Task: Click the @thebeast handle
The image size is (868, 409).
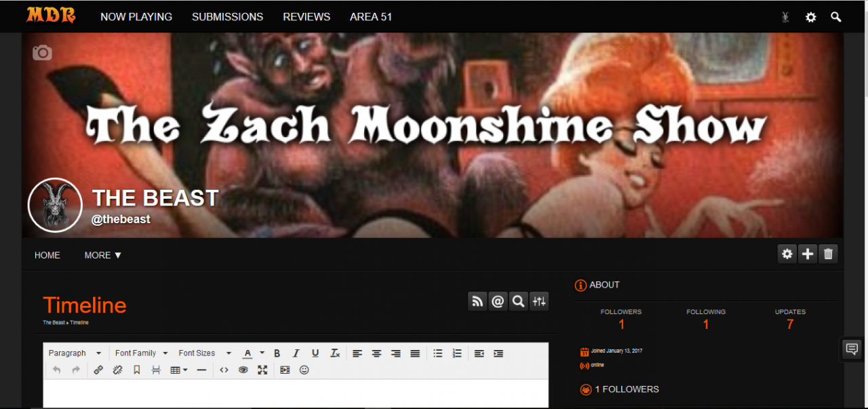Action: point(121,219)
